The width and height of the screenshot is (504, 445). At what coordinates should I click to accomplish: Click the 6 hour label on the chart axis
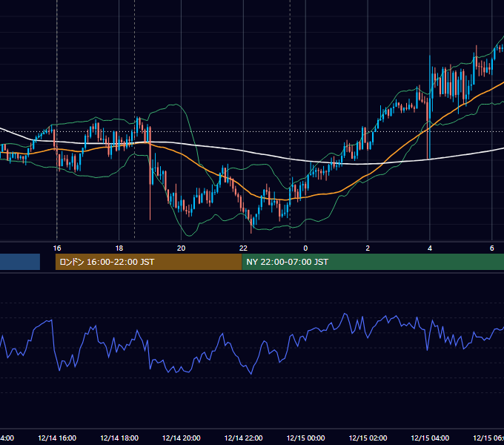492,248
